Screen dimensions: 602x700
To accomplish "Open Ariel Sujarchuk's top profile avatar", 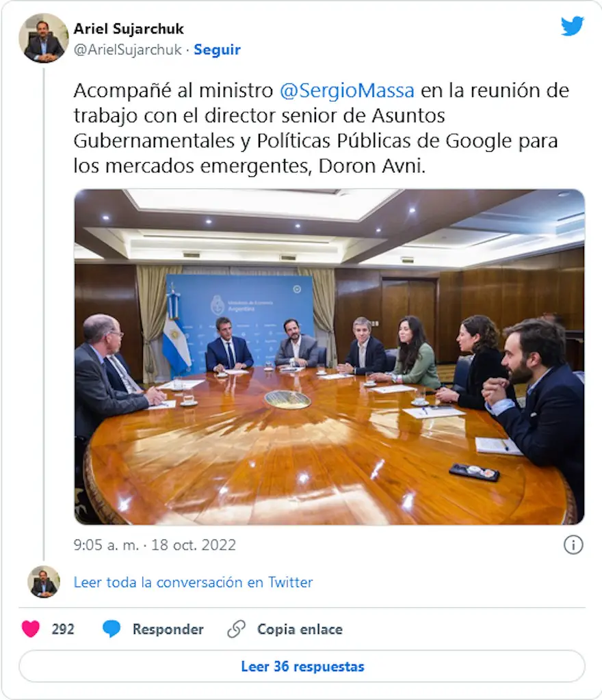I will tap(43, 38).
